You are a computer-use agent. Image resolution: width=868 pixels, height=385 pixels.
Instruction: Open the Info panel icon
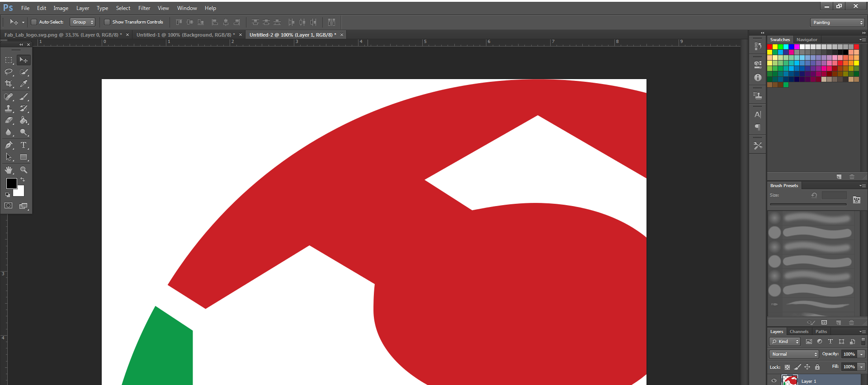758,78
